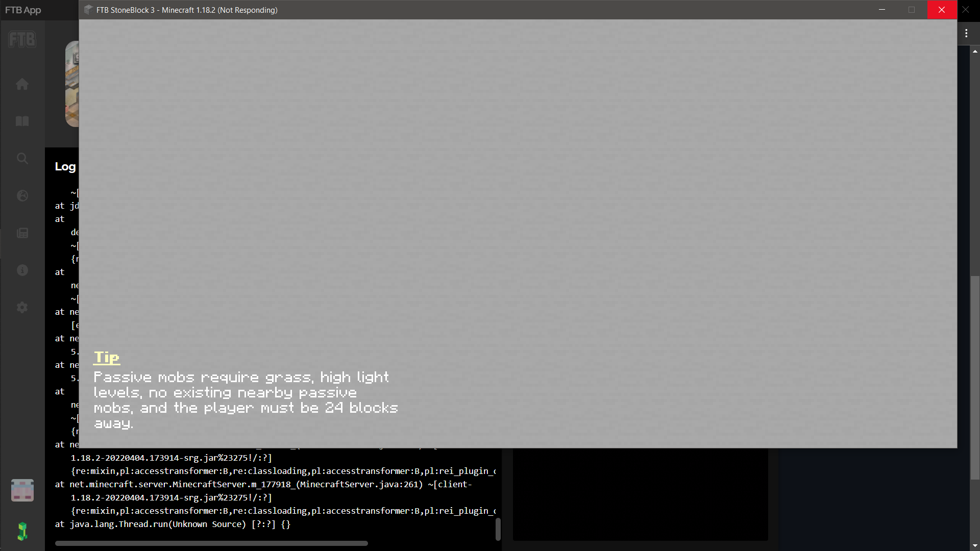Image resolution: width=980 pixels, height=551 pixels.
Task: Minimize the Minecraft window
Action: [x=881, y=10]
